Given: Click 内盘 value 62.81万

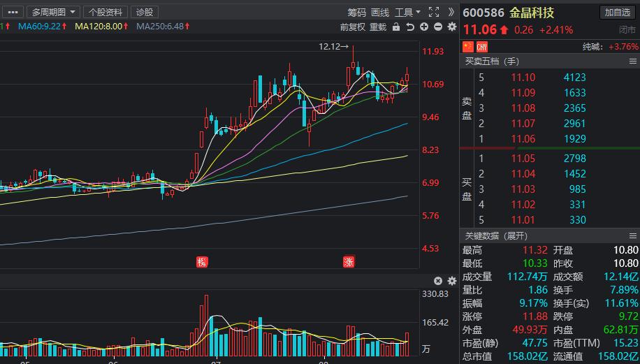Looking at the screenshot, I should coord(621,330).
